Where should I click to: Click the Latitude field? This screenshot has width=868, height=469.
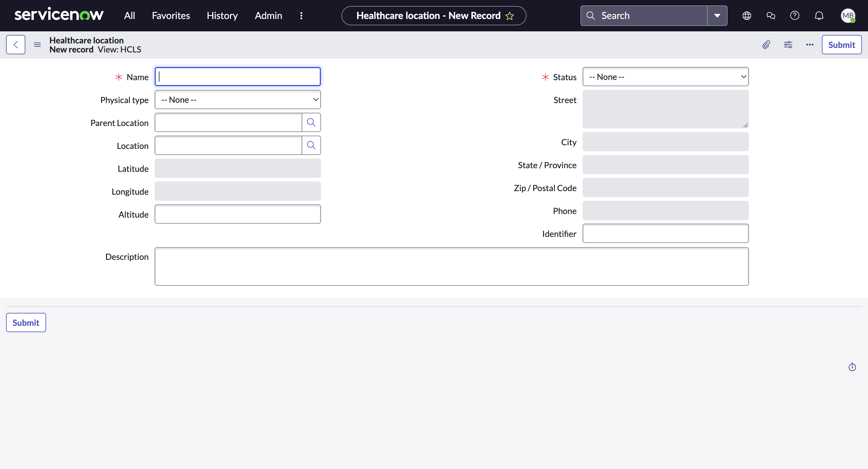(237, 168)
